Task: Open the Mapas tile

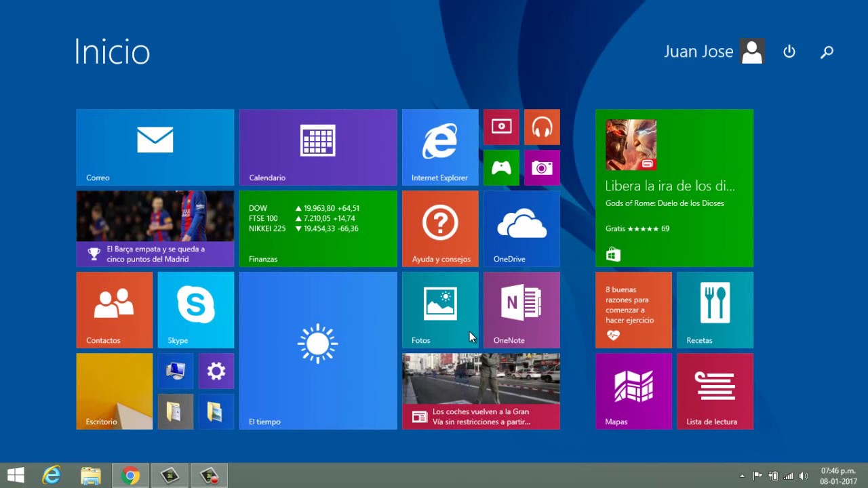Action: click(633, 391)
